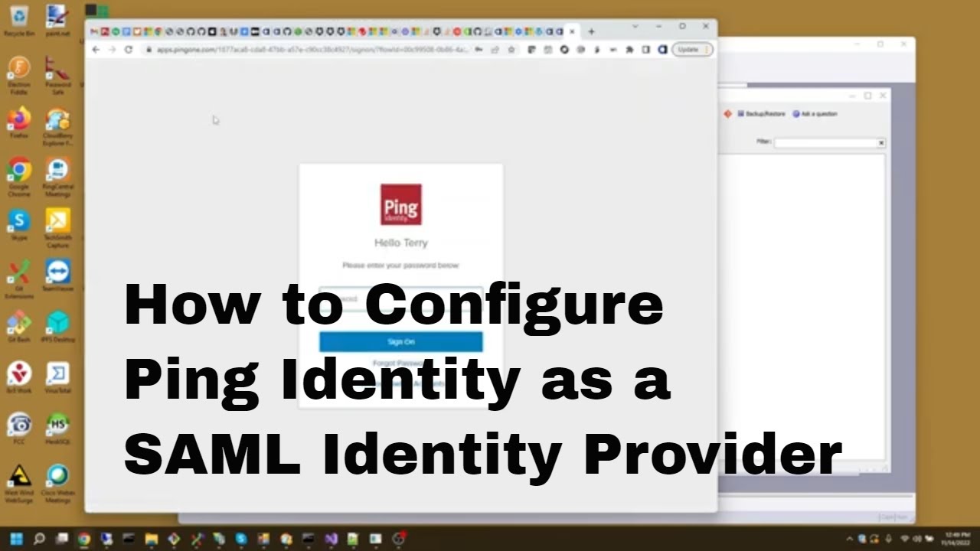Open the Windows Start menu
The image size is (980, 551).
(17, 539)
